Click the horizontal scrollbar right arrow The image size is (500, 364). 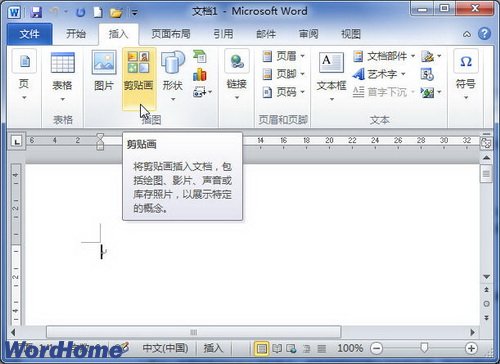(x=472, y=332)
